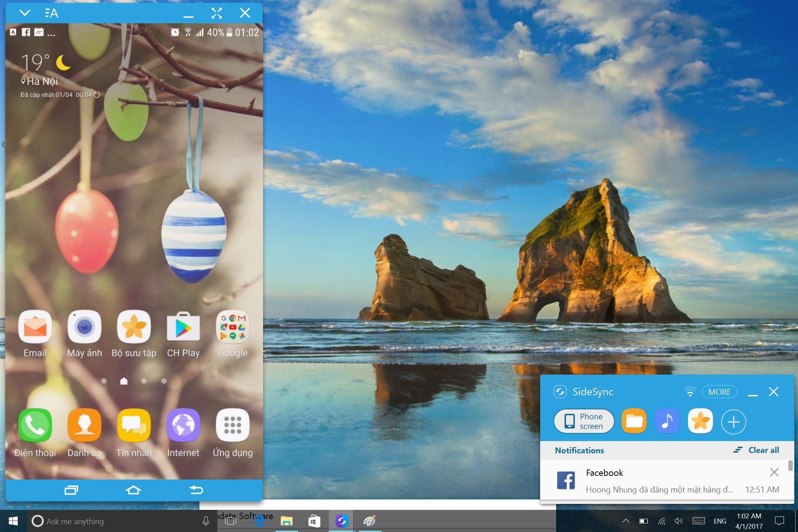Tap the phone back navigation button
Viewport: 798px width, 532px height.
pos(196,490)
